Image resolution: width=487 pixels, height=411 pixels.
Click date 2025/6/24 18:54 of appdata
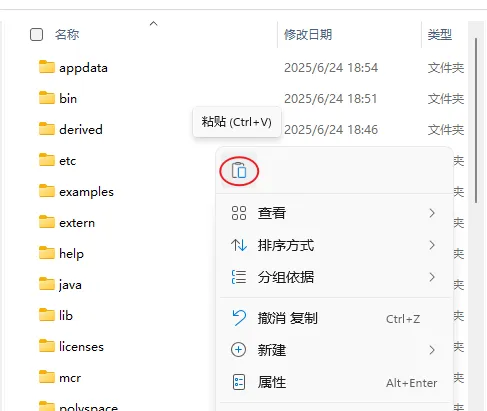[331, 68]
